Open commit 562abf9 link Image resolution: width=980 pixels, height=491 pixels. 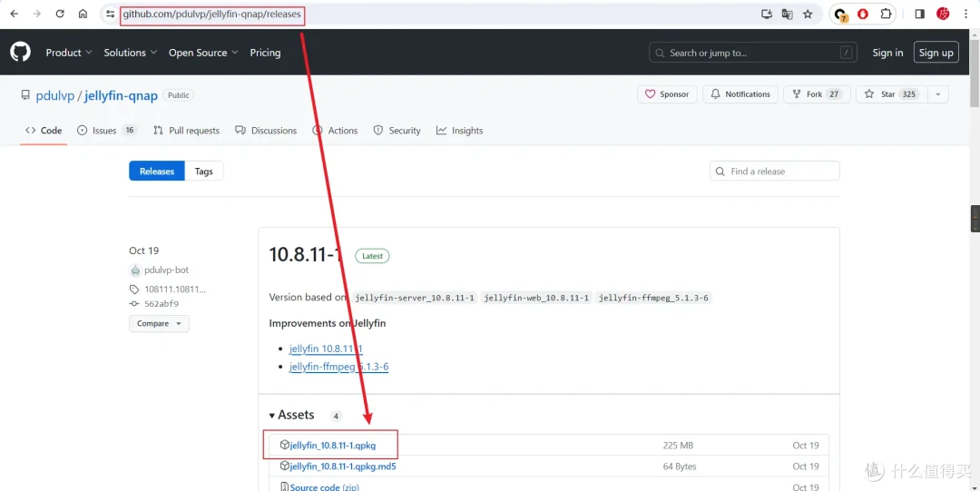[x=162, y=303]
